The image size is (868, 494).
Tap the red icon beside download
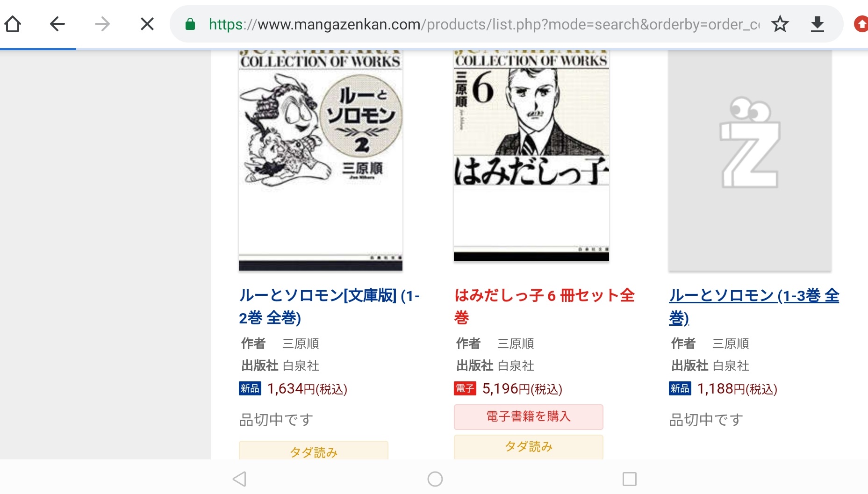coord(861,24)
